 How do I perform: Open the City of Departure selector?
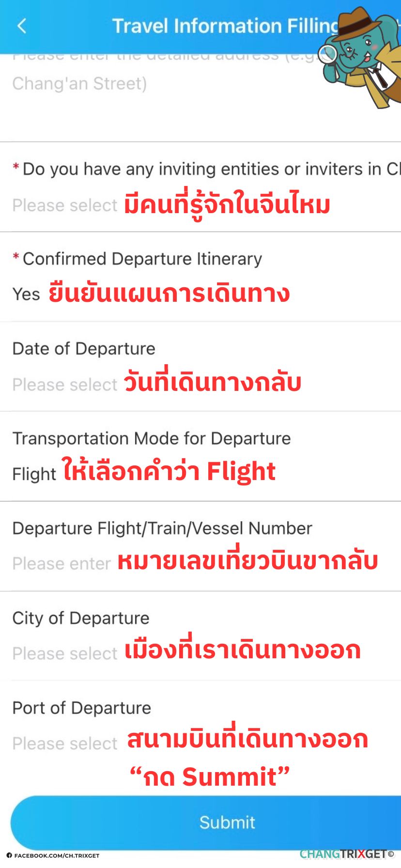[65, 653]
